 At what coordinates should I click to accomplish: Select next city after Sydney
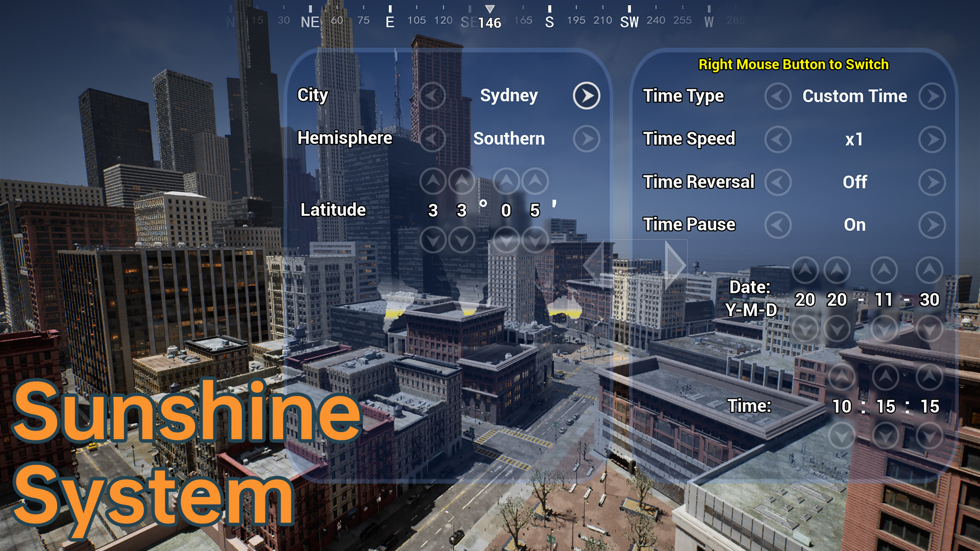click(586, 95)
